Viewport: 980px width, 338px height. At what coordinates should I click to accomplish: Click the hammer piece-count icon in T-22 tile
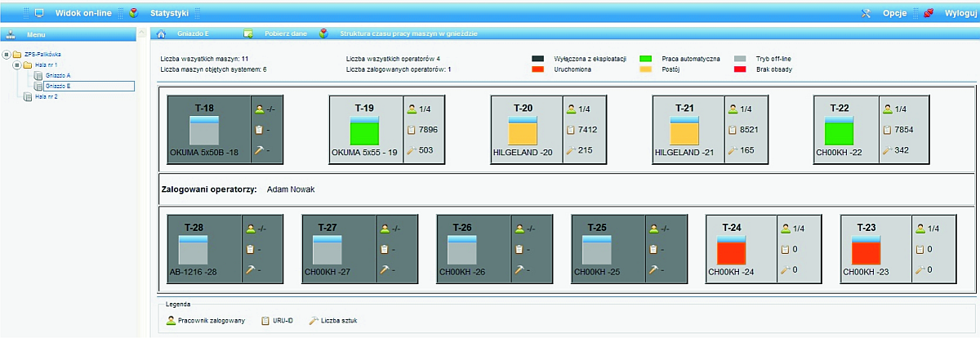pyautogui.click(x=887, y=150)
